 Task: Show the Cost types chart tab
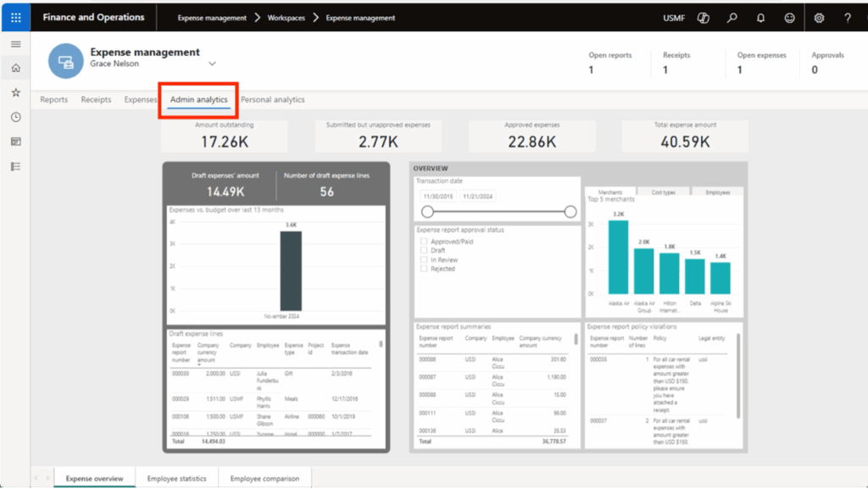[x=663, y=192]
